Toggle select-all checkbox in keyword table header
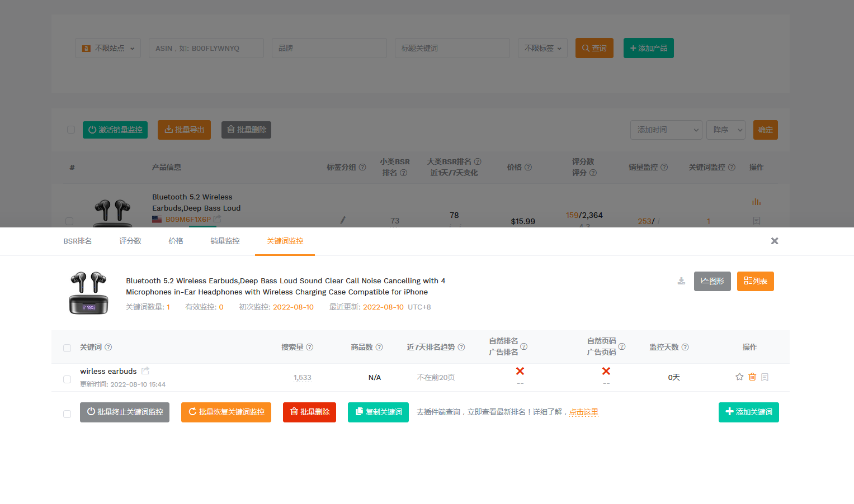Viewport: 854px width, 504px height. click(67, 348)
